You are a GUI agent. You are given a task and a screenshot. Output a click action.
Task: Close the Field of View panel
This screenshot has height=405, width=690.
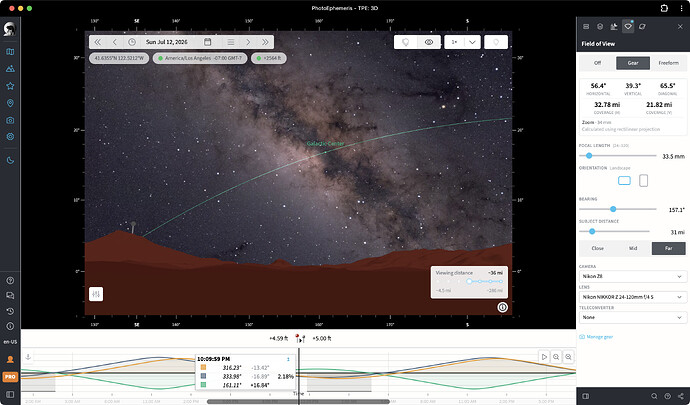click(680, 27)
